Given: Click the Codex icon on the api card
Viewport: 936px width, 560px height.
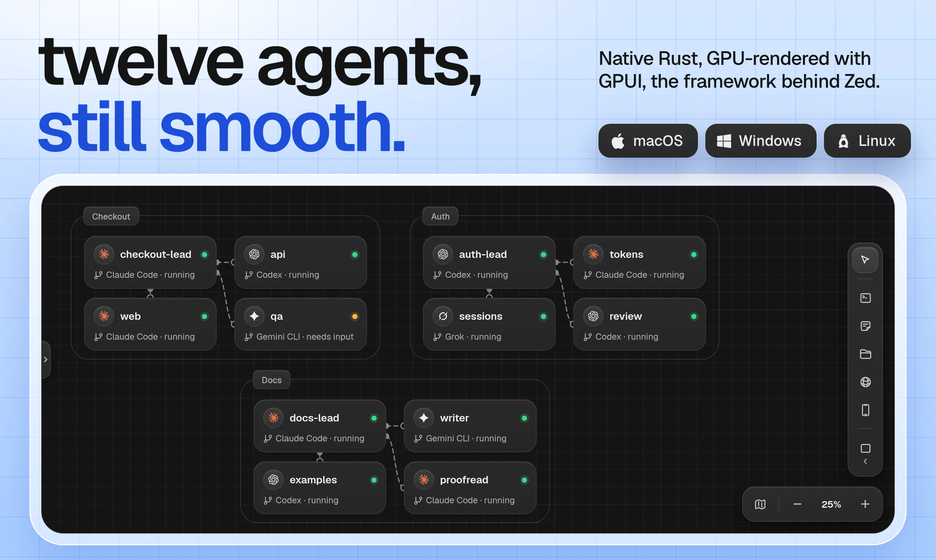Looking at the screenshot, I should (x=254, y=254).
